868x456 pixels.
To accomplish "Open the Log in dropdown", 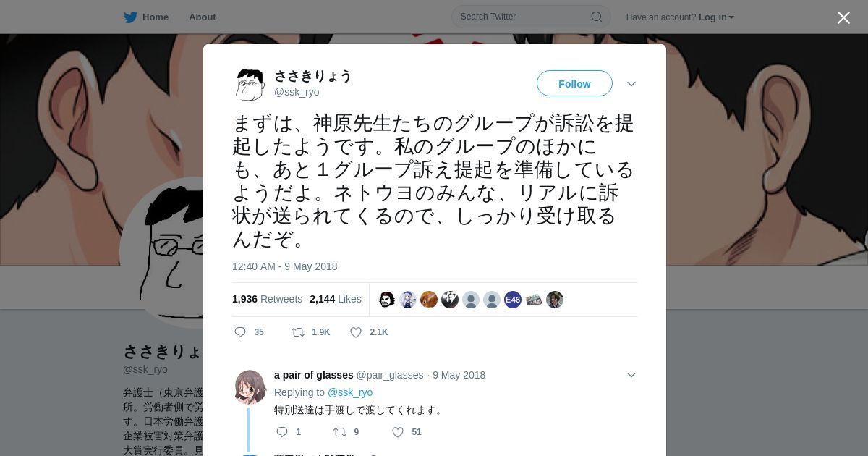I will coord(716,17).
